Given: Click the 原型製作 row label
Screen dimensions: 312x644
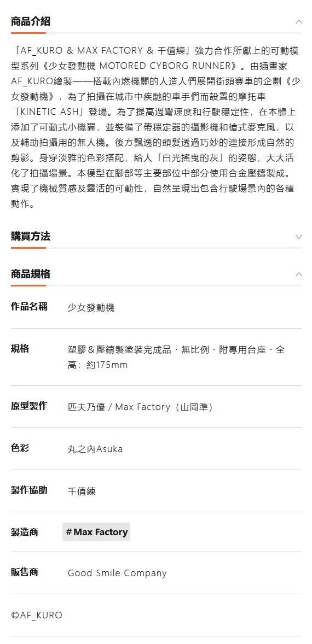Looking at the screenshot, I should [x=29, y=406].
